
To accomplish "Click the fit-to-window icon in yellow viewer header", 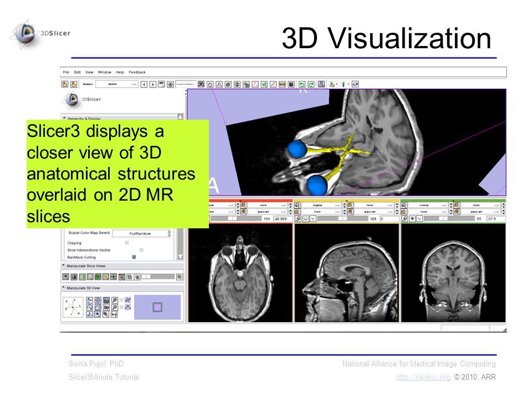I will tap(298, 205).
